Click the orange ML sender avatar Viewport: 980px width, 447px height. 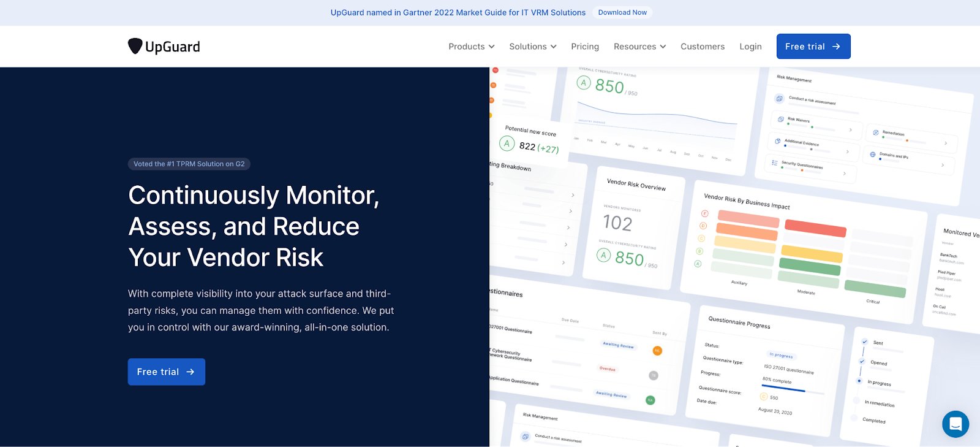(x=657, y=351)
